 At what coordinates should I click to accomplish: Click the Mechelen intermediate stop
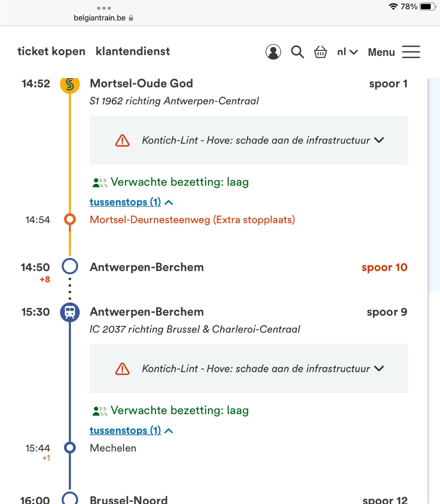click(113, 448)
